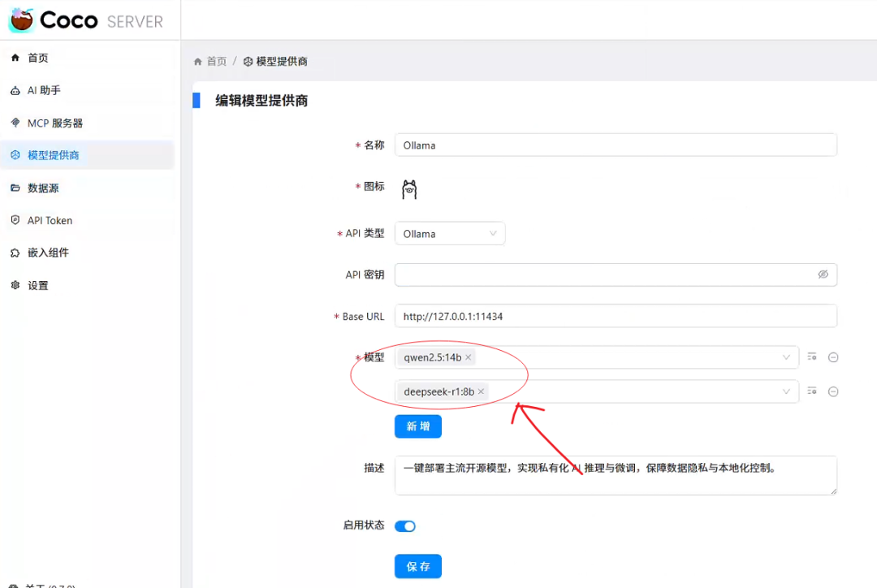Select 模型提供商 in the sidebar
The height and width of the screenshot is (588, 877).
[87, 155]
